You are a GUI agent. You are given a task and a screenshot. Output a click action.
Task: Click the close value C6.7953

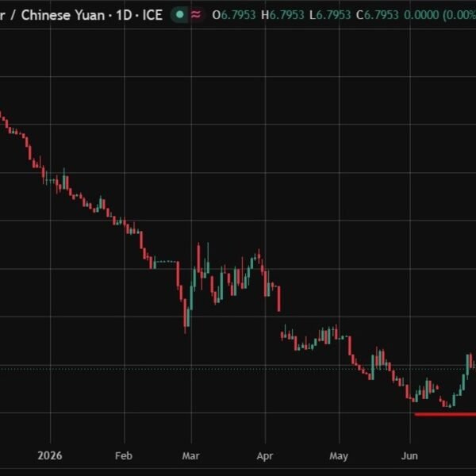[378, 15]
